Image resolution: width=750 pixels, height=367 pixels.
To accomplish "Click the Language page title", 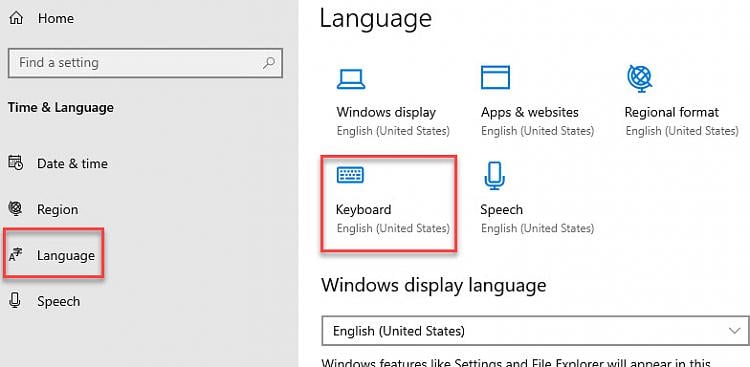I will point(375,19).
